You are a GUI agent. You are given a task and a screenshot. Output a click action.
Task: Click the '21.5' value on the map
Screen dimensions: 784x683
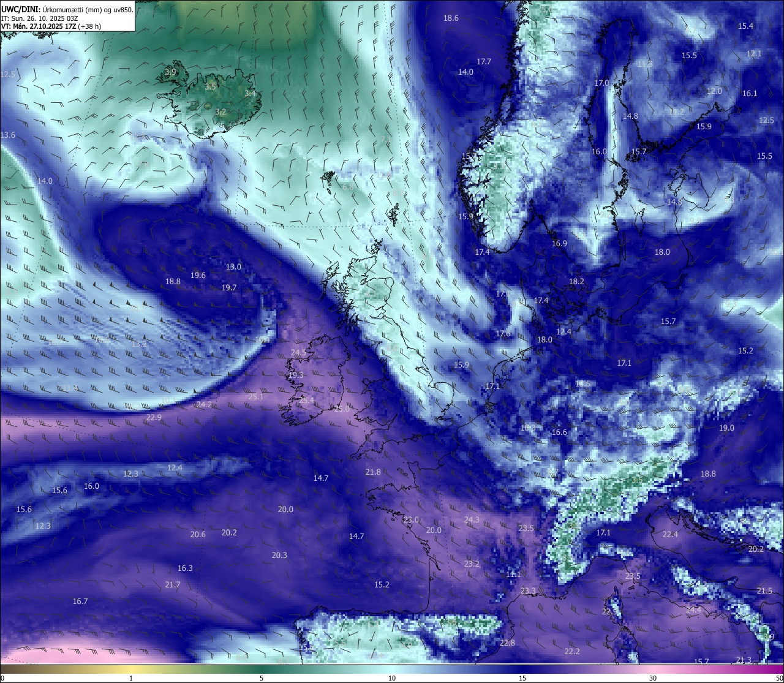[764, 591]
